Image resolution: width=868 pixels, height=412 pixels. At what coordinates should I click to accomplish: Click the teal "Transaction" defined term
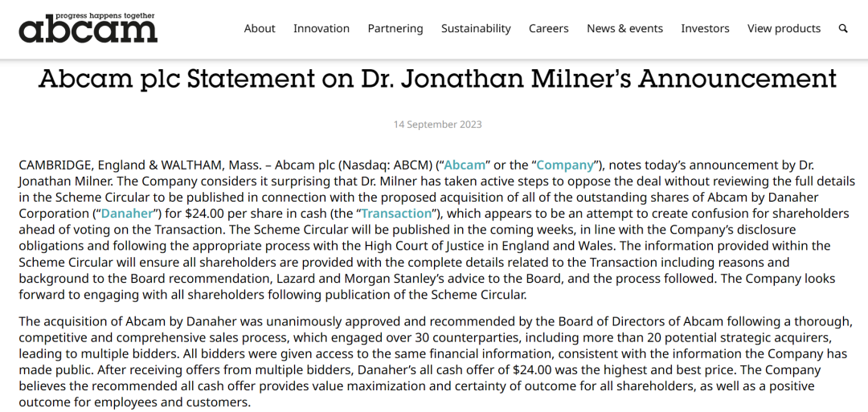tap(396, 214)
